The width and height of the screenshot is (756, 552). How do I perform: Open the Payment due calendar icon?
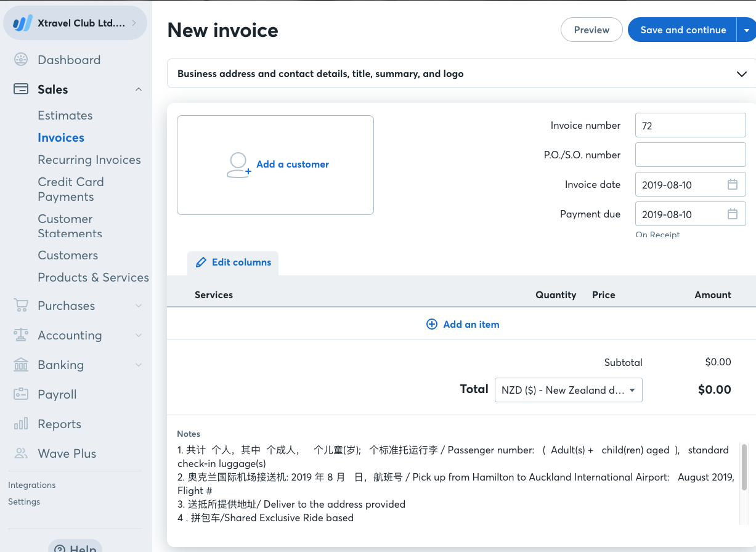733,214
